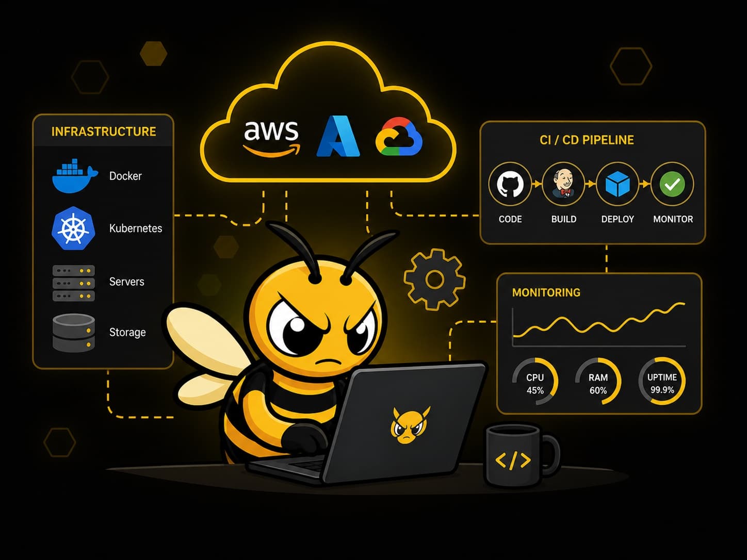Click the AWS logo in the cloud
The width and height of the screenshot is (747, 560).
point(271,138)
